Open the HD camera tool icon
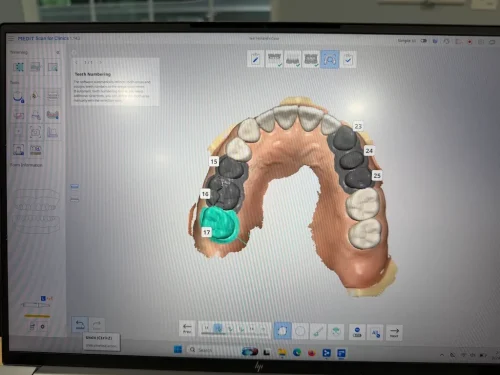 tap(36, 150)
